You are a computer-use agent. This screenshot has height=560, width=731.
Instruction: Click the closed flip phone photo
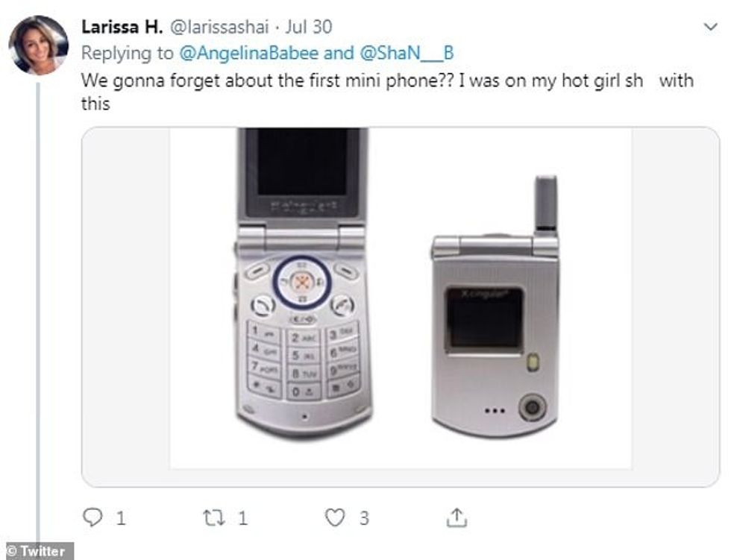point(495,307)
